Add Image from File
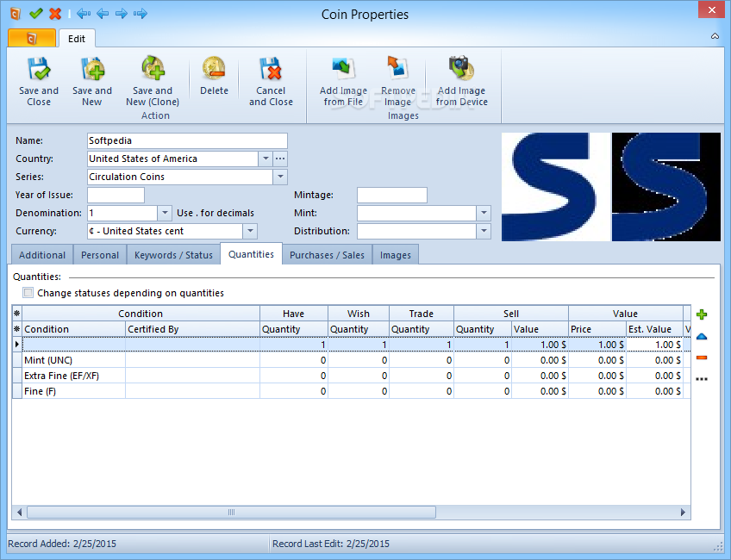Viewport: 731px width, 560px height. click(344, 82)
